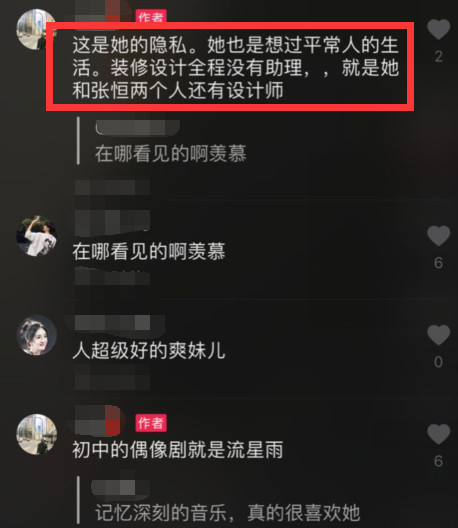Open the author's avatar on top comment
Screen dimensions: 458x528
pos(35,30)
